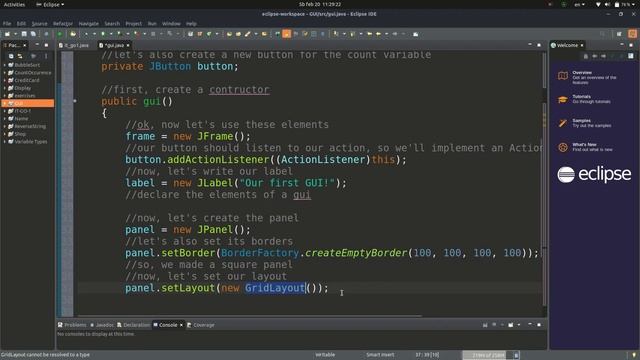640x360 pixels.
Task: Click the New file toolbar icon
Action: tap(7, 34)
